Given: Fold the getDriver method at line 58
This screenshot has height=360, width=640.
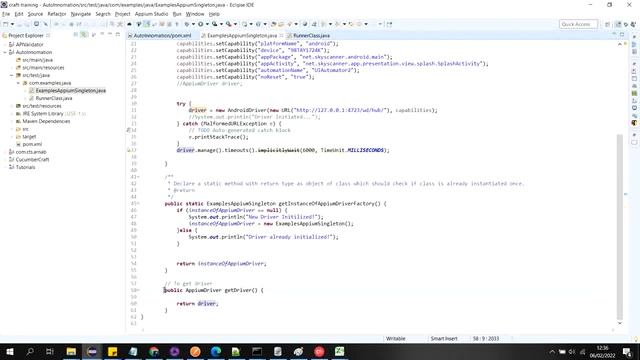Looking at the screenshot, I should click(138, 290).
